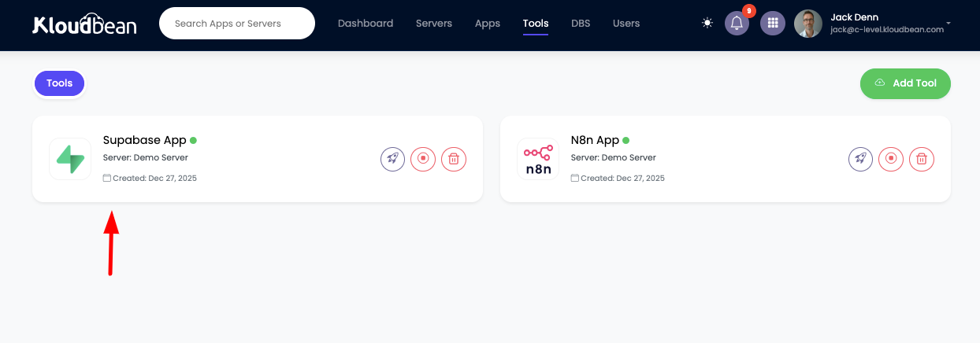Open the notifications bell

tap(737, 24)
